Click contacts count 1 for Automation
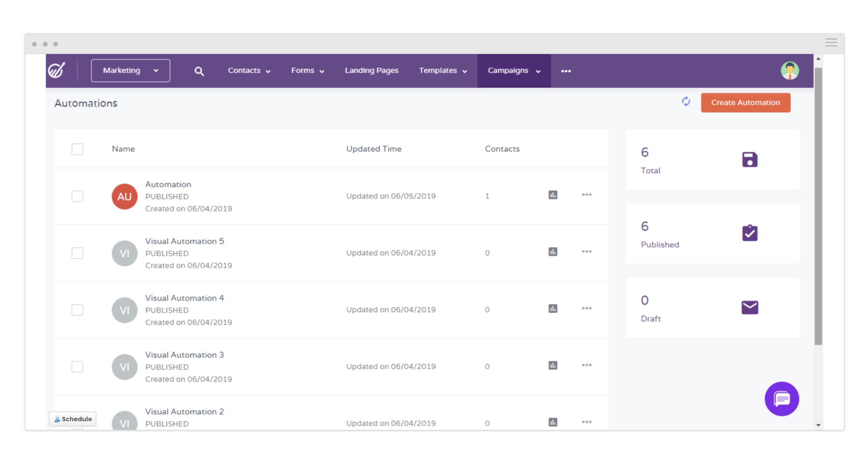 tap(487, 196)
